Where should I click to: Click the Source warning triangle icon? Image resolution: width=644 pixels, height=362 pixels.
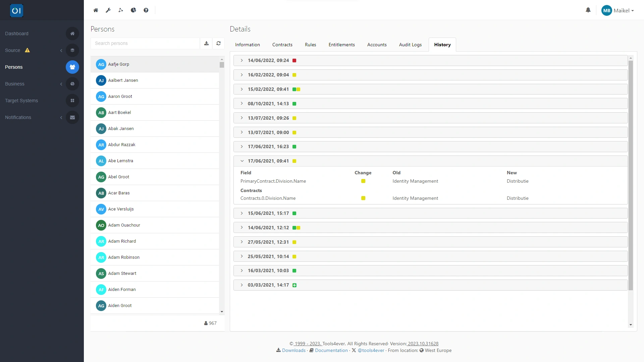(28, 50)
